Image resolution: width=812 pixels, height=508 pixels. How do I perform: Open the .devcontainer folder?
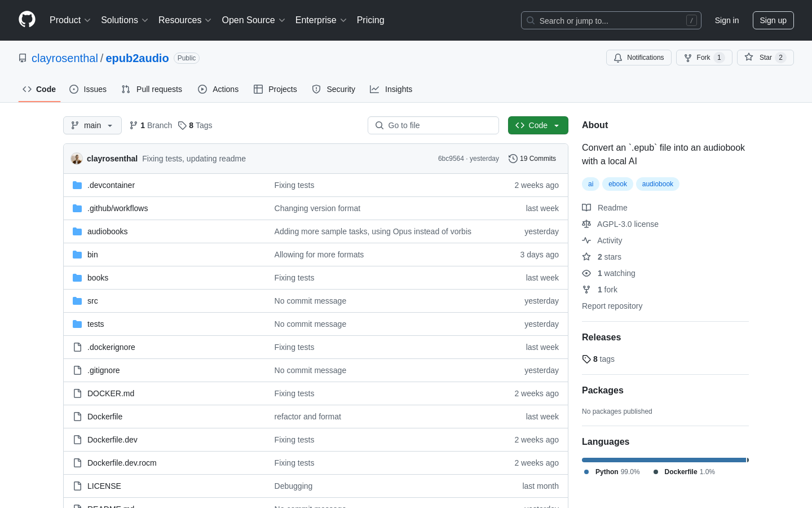tap(111, 185)
